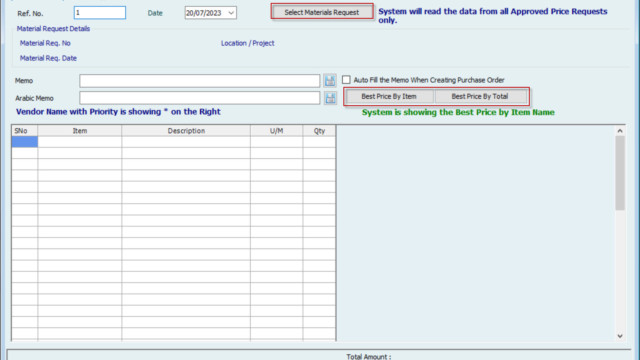Select the highlighted first SNo cell
Image resolution: width=640 pixels, height=360 pixels.
25,142
